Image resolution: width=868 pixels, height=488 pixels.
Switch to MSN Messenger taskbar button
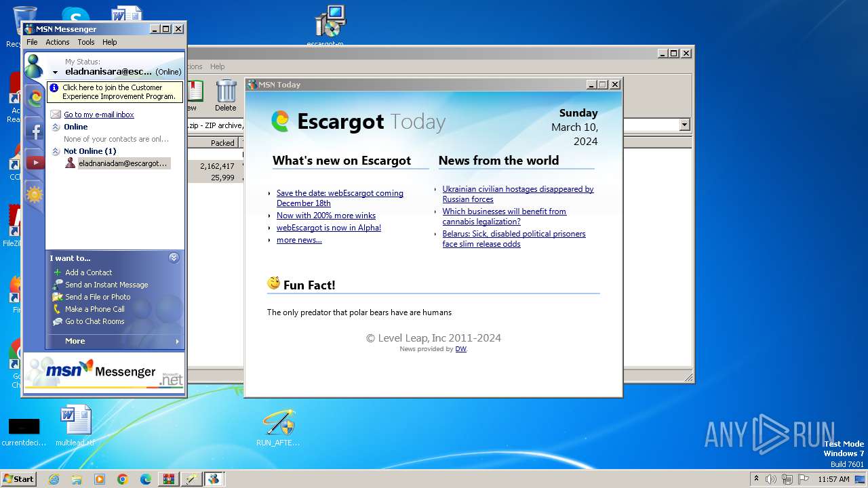click(x=214, y=479)
